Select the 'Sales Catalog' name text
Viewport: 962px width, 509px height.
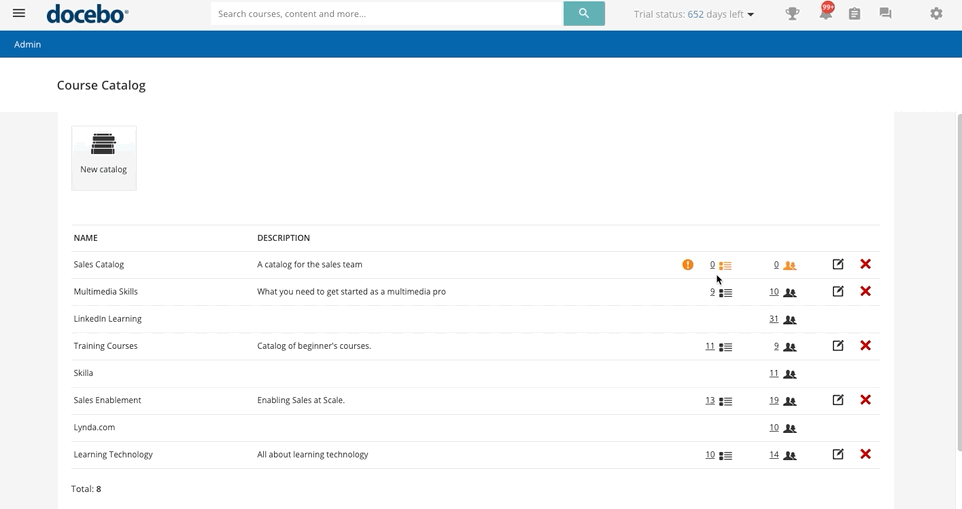pos(99,264)
